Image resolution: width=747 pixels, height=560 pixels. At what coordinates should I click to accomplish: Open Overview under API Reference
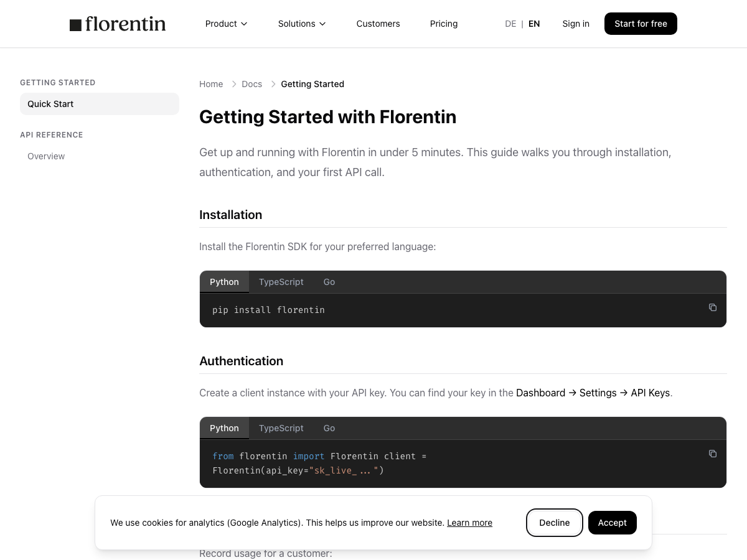click(46, 156)
